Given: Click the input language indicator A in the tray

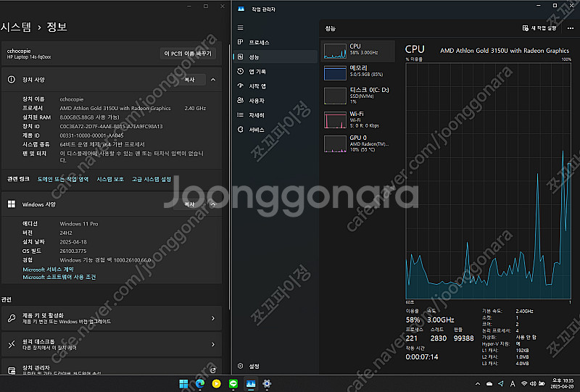Looking at the screenshot, I should pos(513,384).
